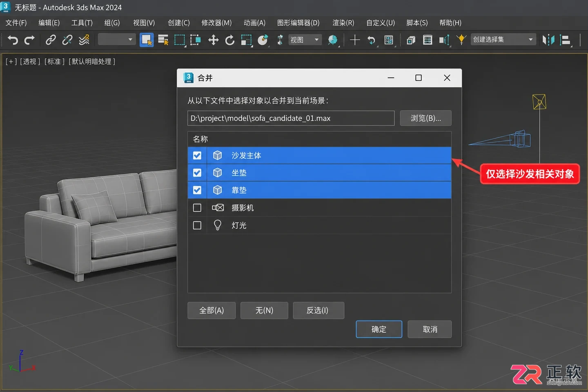Viewport: 588px width, 392px height.
Task: Click the Redo arrow in the toolbar
Action: (x=29, y=40)
